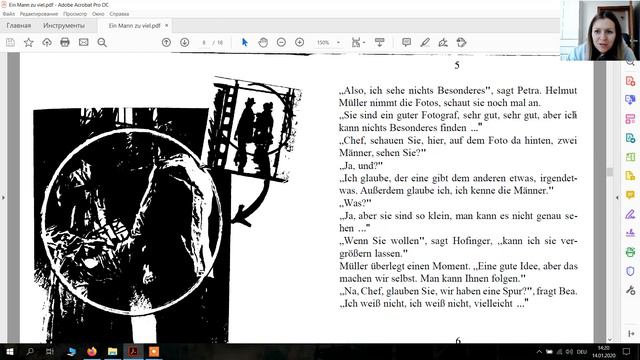Open the zoom level dropdown arrow

[x=338, y=42]
